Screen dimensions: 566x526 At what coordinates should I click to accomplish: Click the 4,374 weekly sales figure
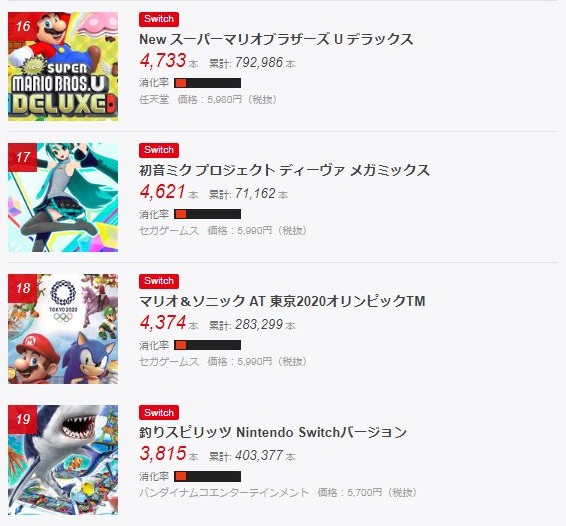tap(163, 322)
